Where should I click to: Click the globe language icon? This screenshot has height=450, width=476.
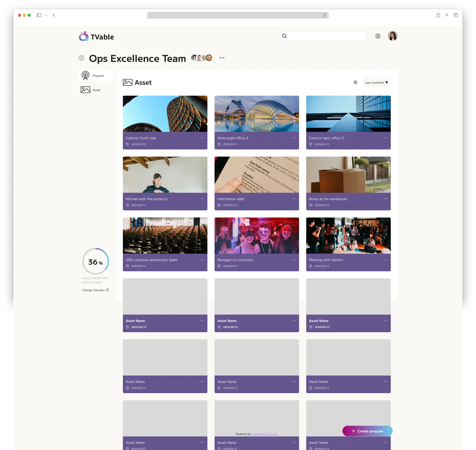pos(378,36)
